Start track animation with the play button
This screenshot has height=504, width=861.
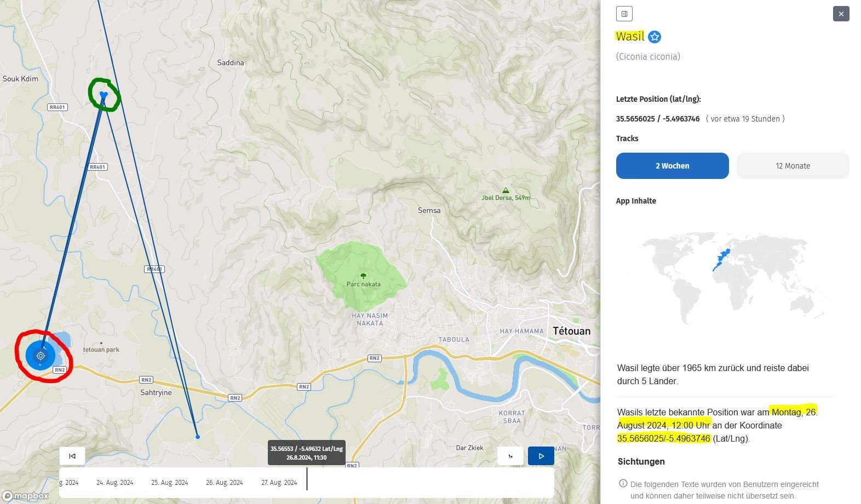tap(541, 456)
